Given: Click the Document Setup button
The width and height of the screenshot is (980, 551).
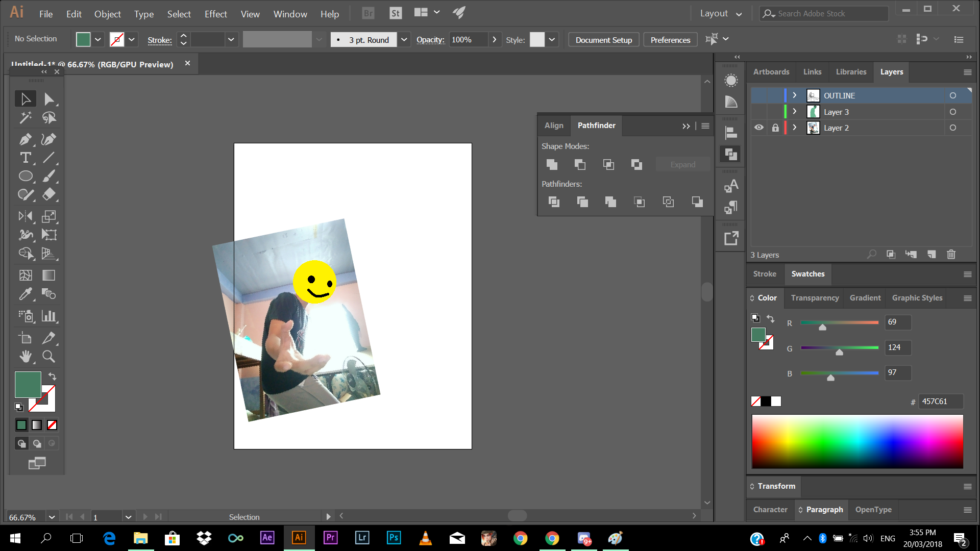Looking at the screenshot, I should tap(603, 40).
